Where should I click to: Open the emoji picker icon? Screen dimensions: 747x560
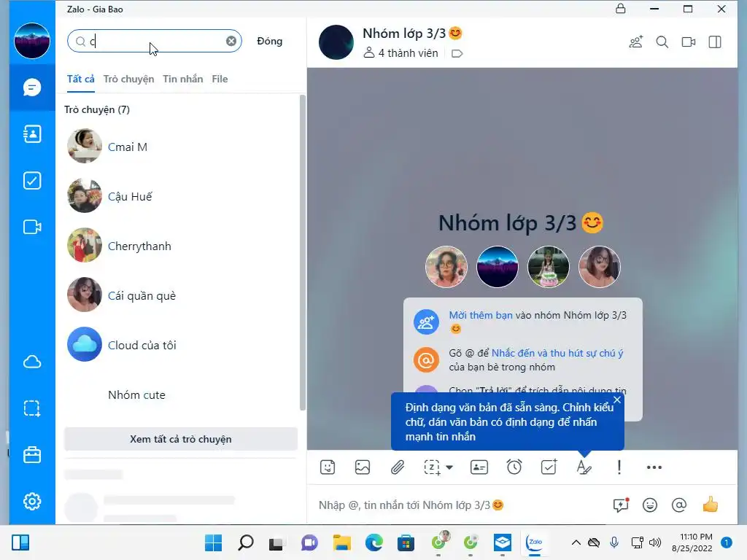[x=650, y=505]
